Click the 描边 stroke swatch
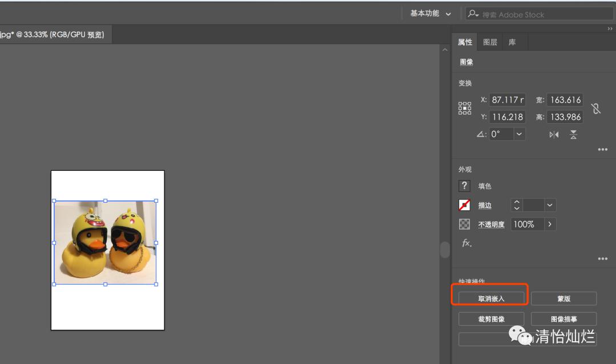Viewport: 616px width, 364px height. 464,205
